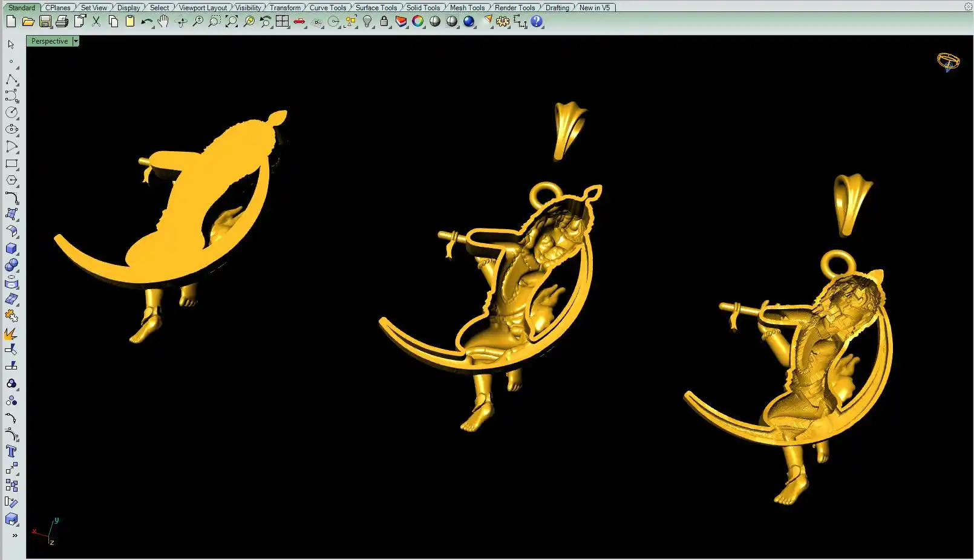974x560 pixels.
Task: Open the color wheel icon
Action: 418,22
